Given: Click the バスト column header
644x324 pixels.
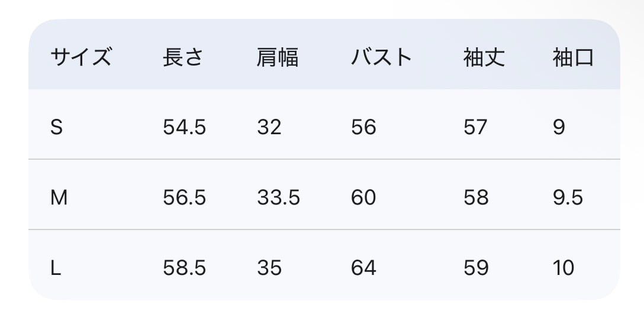Looking at the screenshot, I should 381,58.
